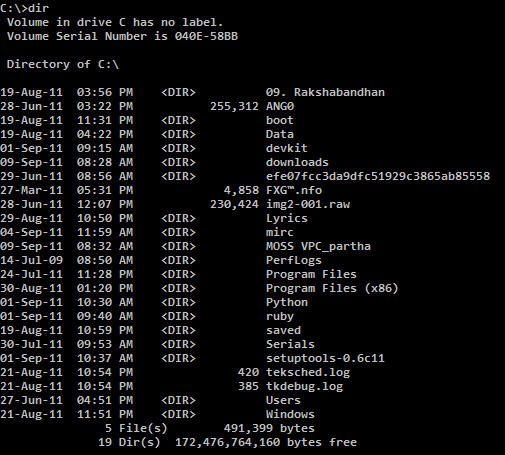Click the '172,476,764,160 bytes free' text
The image size is (505, 455).
(266, 442)
